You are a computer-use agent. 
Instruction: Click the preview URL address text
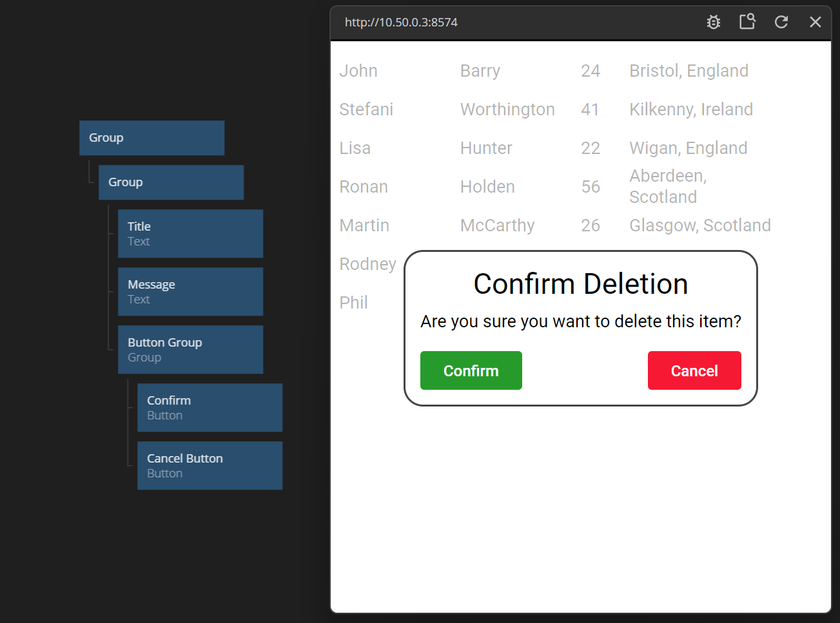point(401,23)
